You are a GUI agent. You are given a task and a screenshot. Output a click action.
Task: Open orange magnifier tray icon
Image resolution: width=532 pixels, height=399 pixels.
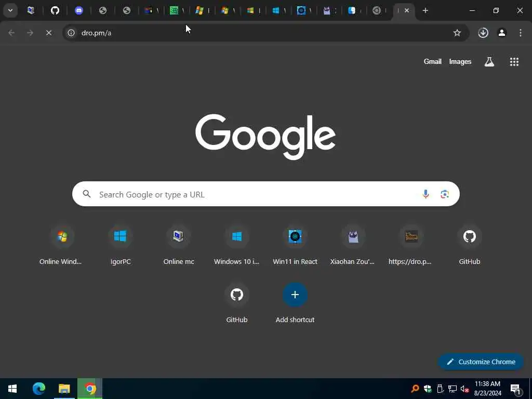point(415,389)
